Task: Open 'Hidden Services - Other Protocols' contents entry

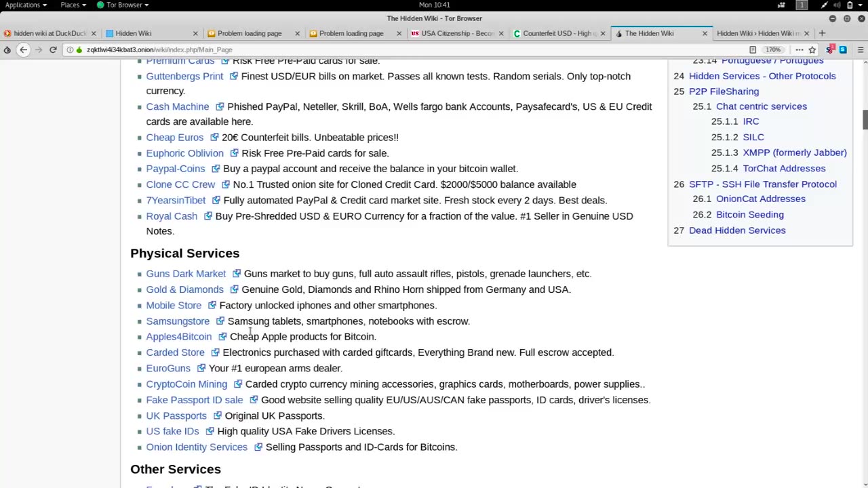Action: click(x=762, y=76)
